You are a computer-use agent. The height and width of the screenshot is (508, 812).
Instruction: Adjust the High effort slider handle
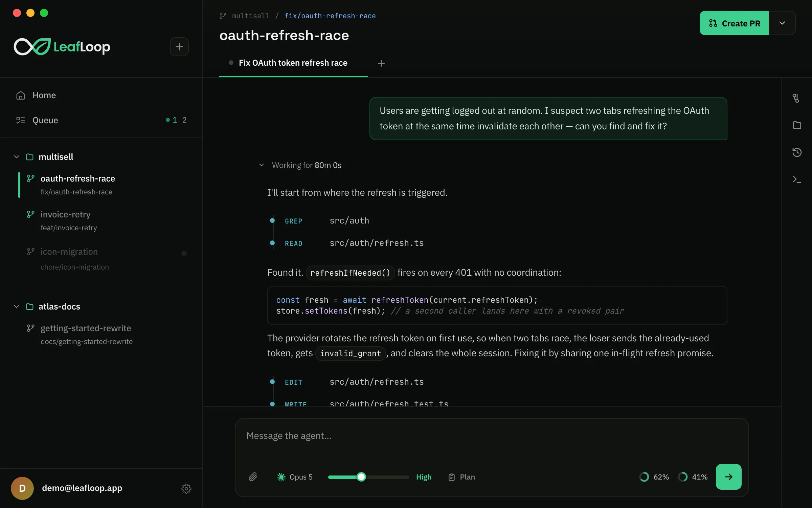tap(361, 477)
